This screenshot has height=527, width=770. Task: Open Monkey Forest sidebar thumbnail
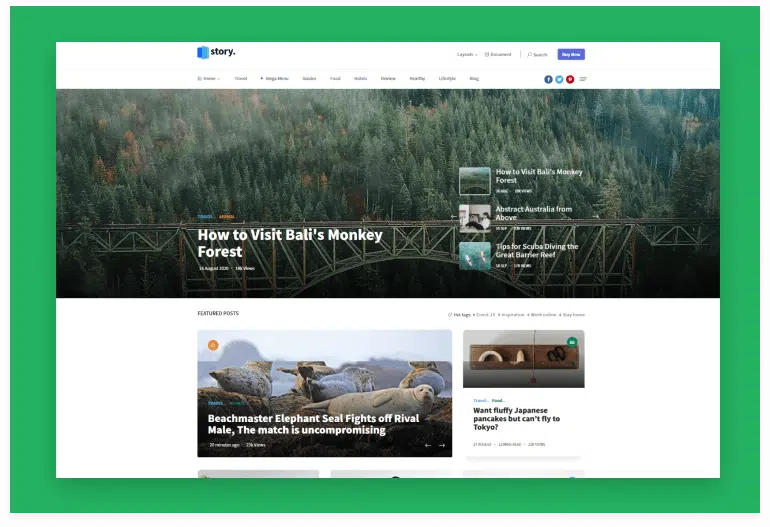[475, 181]
